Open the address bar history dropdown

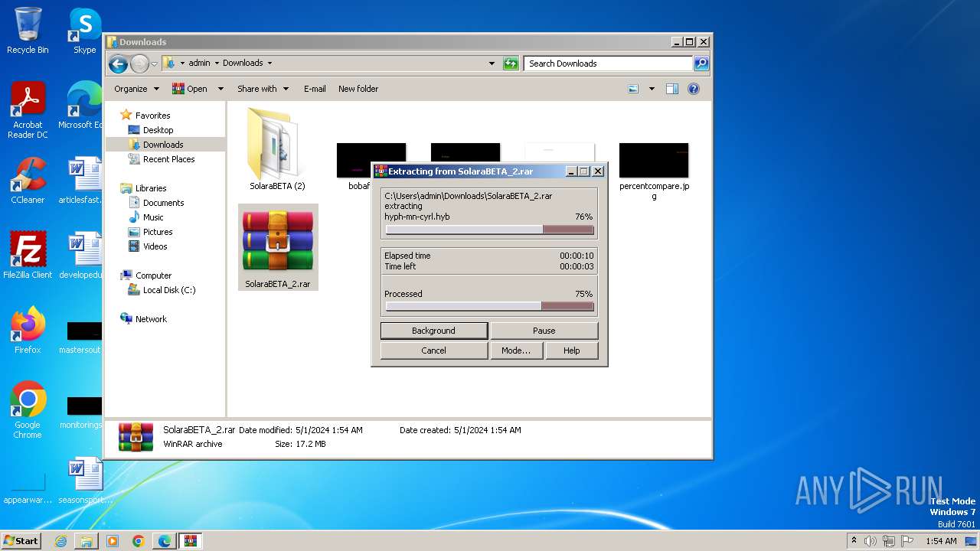pos(492,64)
